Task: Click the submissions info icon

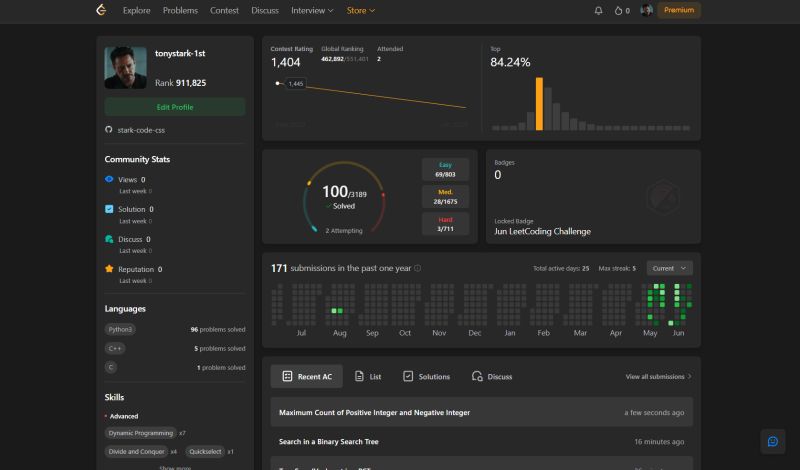Action: pos(417,268)
